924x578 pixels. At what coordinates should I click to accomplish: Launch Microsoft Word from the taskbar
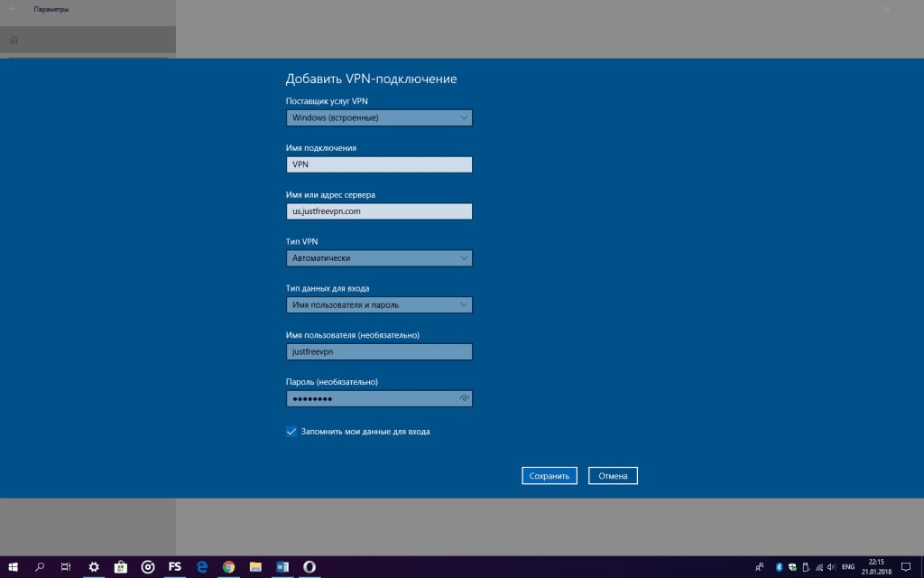tap(283, 567)
